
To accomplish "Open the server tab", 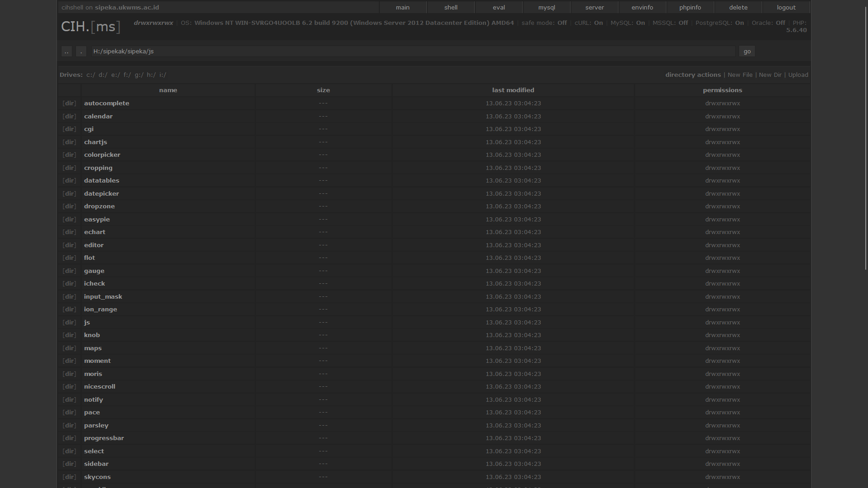I will [x=594, y=7].
